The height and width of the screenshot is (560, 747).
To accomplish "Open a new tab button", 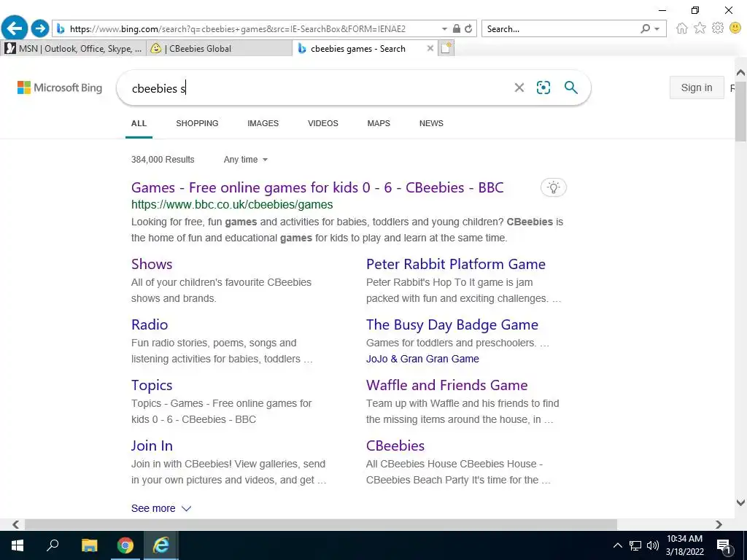I will pyautogui.click(x=446, y=48).
